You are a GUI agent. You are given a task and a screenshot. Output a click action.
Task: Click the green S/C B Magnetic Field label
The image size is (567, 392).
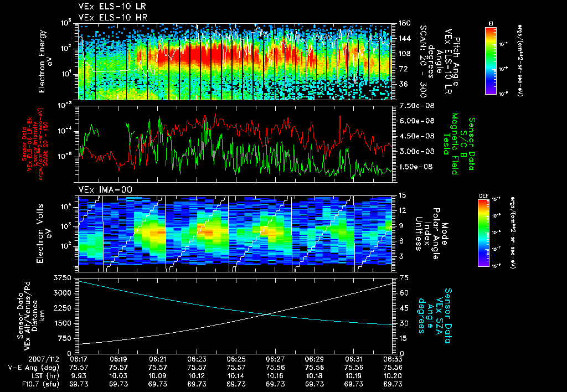[459, 144]
